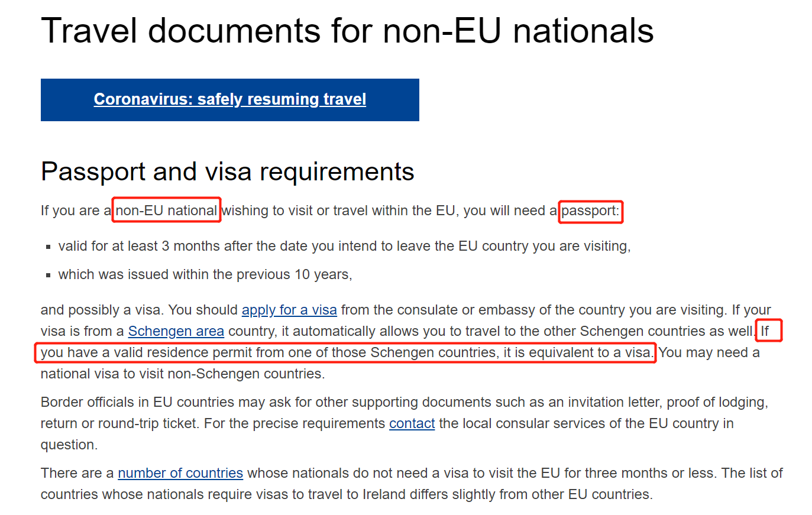Click the bullet about 3 months validity
Viewport: 812px width, 515px height.
[344, 246]
